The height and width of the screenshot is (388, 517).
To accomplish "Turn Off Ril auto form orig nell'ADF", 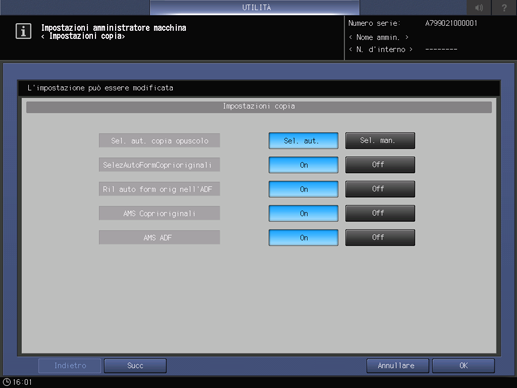I will [380, 189].
